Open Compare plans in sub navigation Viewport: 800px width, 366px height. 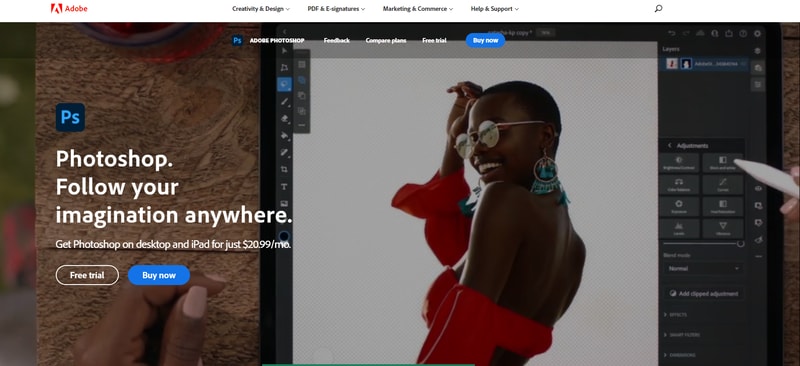(x=386, y=40)
